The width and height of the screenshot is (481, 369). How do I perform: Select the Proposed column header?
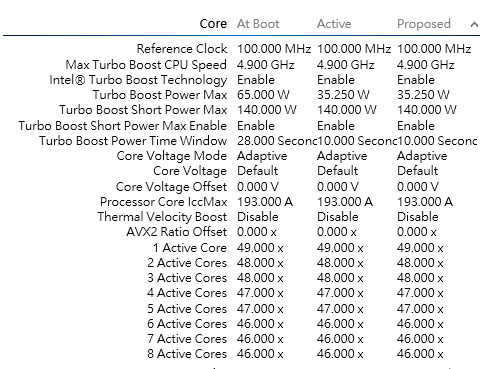pos(424,24)
